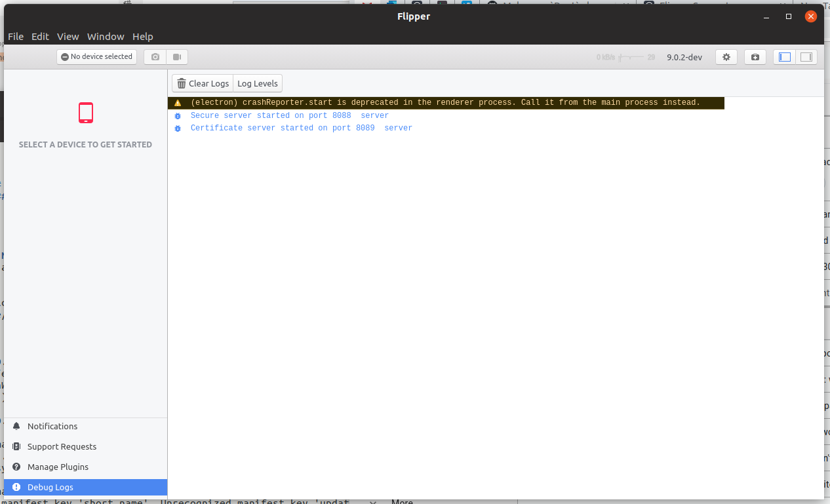Screen dimensions: 830x504
Task: Select the crashReporter deprecated warning log
Action: point(446,103)
